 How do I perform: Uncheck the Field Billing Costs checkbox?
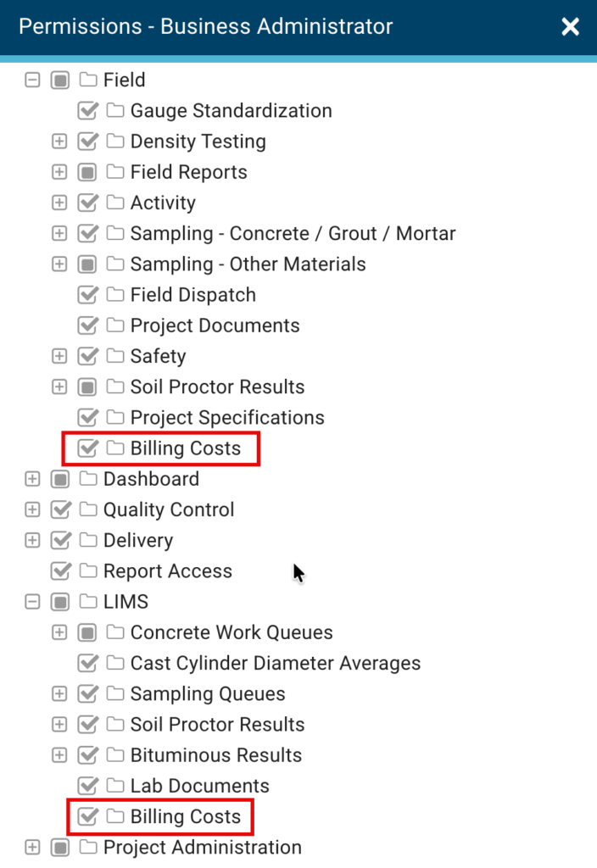87,448
